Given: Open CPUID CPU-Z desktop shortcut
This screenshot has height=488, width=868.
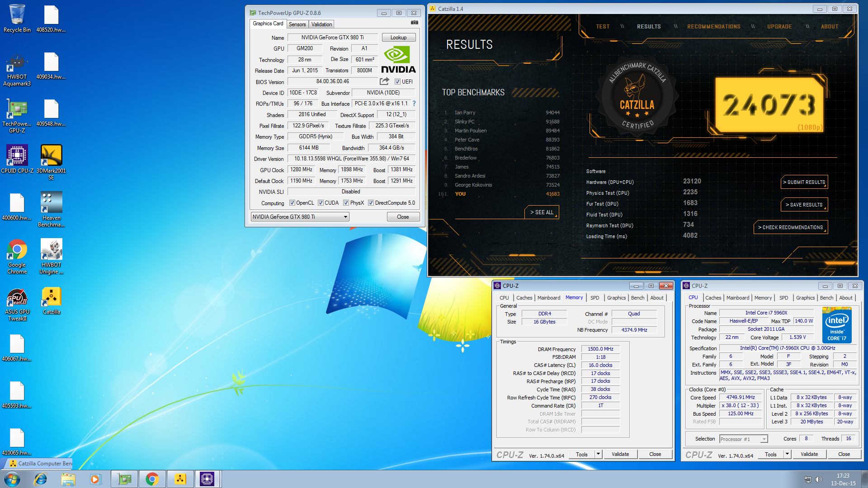Looking at the screenshot, I should click(x=17, y=159).
